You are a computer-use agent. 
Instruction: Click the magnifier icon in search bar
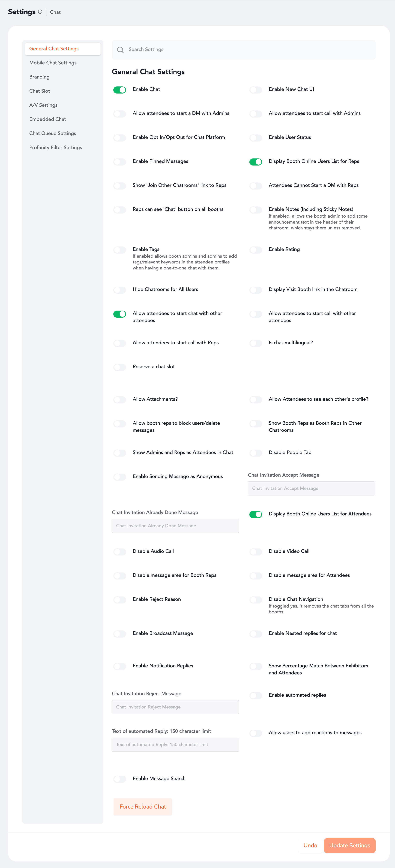click(120, 50)
